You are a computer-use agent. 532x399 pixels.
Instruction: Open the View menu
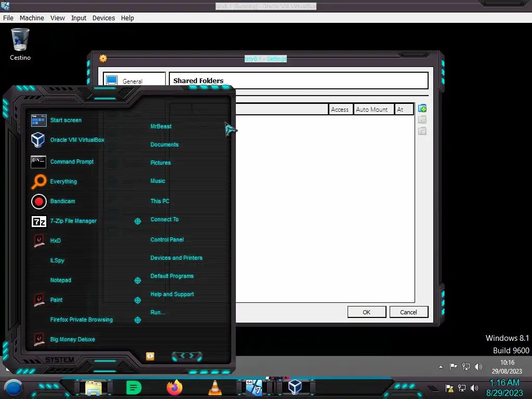[x=57, y=18]
